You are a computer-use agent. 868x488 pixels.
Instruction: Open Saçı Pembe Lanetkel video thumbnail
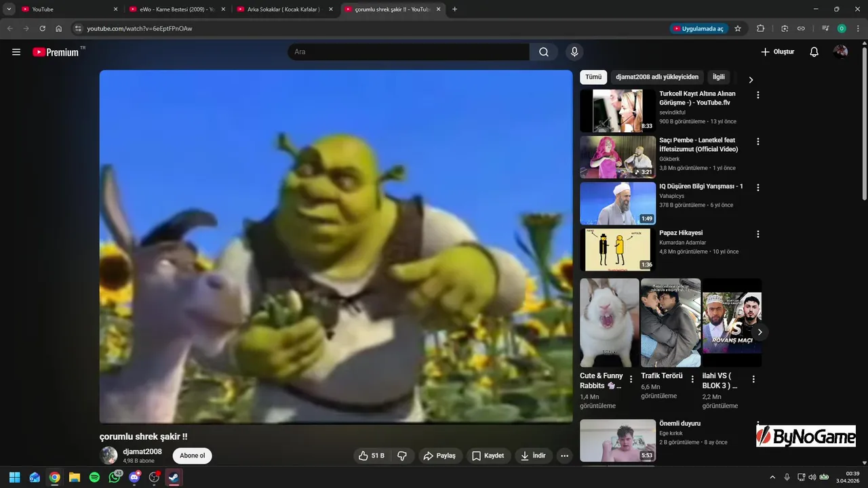tap(618, 157)
